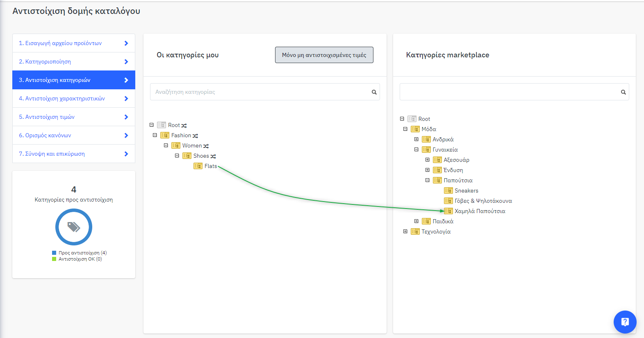Collapse the Παπούτσια category node
The height and width of the screenshot is (338, 644).
[428, 180]
